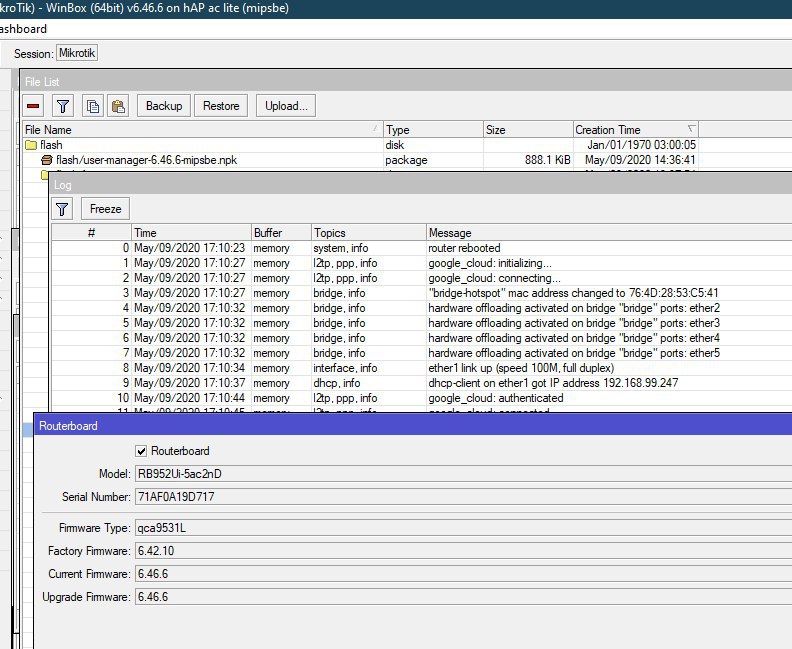
Task: Click the Factory Firmware field 6.42.10
Action: 463,551
